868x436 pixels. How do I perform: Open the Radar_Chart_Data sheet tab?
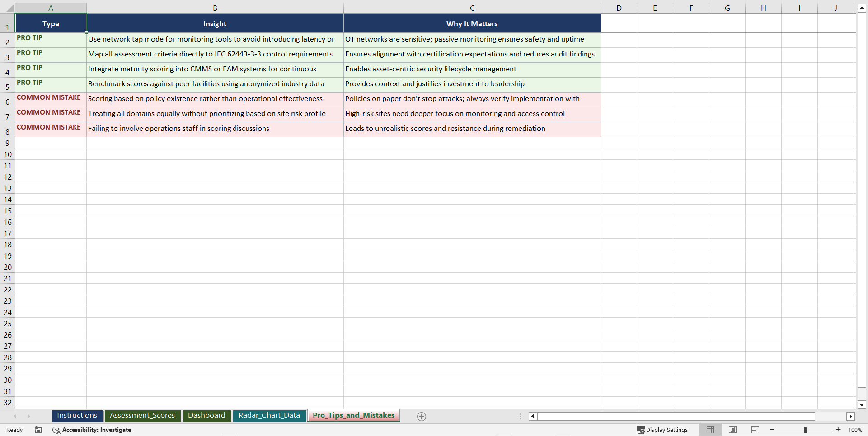tap(269, 416)
